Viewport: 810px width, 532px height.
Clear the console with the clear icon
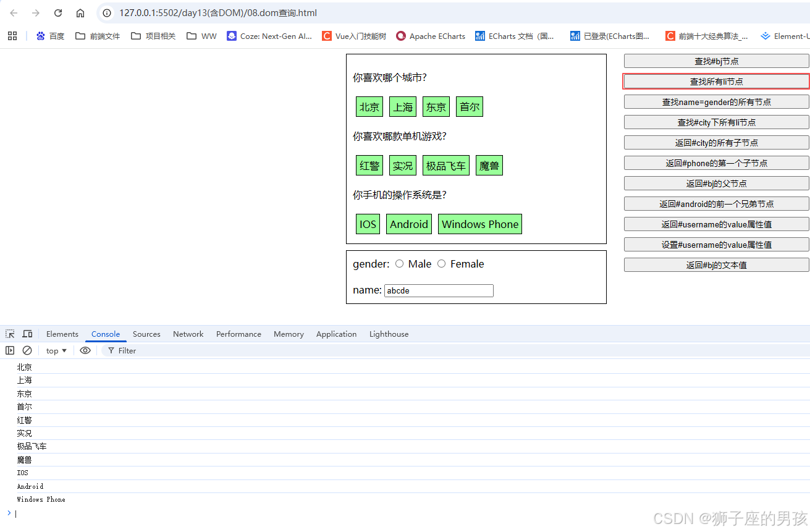[x=27, y=350]
